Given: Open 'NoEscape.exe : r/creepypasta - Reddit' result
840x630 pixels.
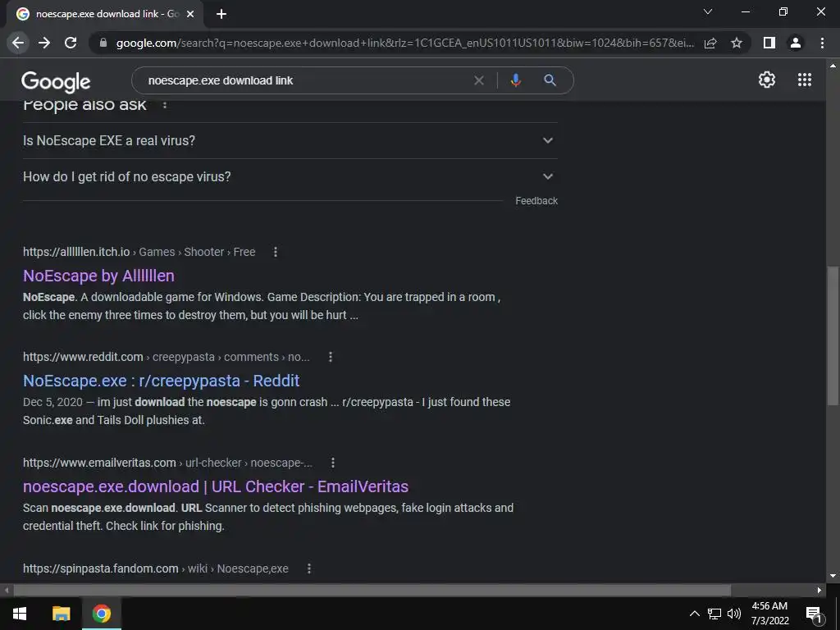Looking at the screenshot, I should click(x=162, y=381).
